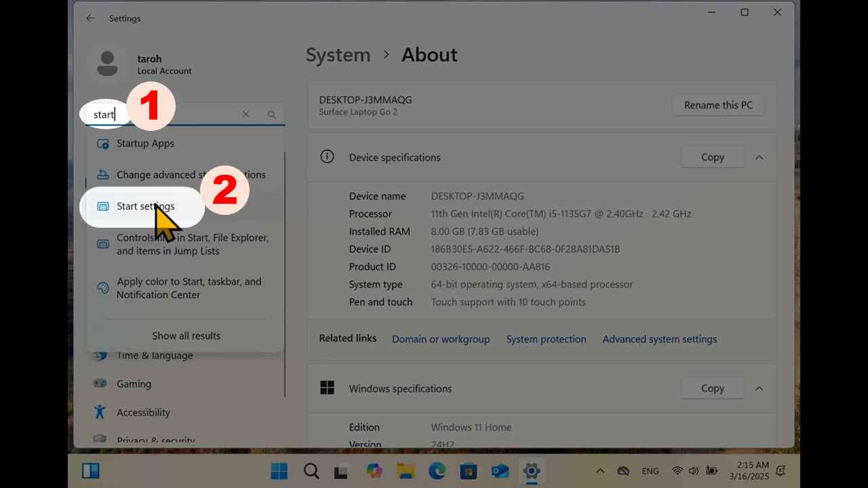Image resolution: width=868 pixels, height=488 pixels.
Task: Select Apply color to Start, taskbar result
Action: pos(185,288)
